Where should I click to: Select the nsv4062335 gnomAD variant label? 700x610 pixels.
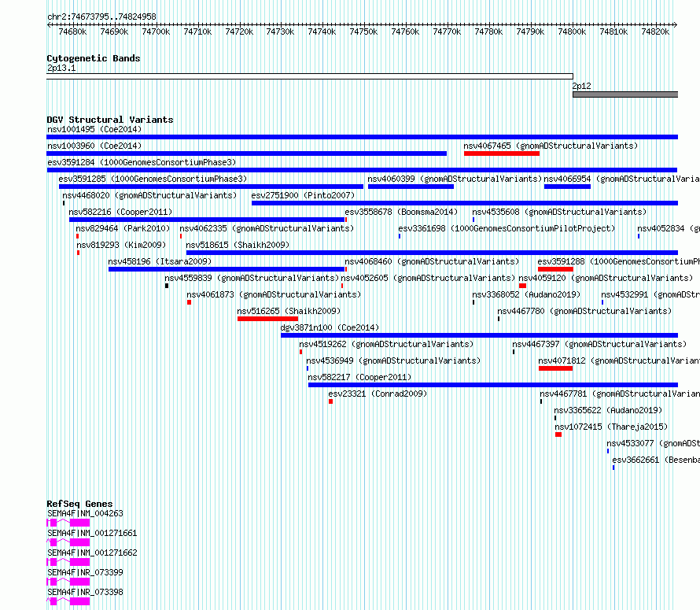pos(267,229)
